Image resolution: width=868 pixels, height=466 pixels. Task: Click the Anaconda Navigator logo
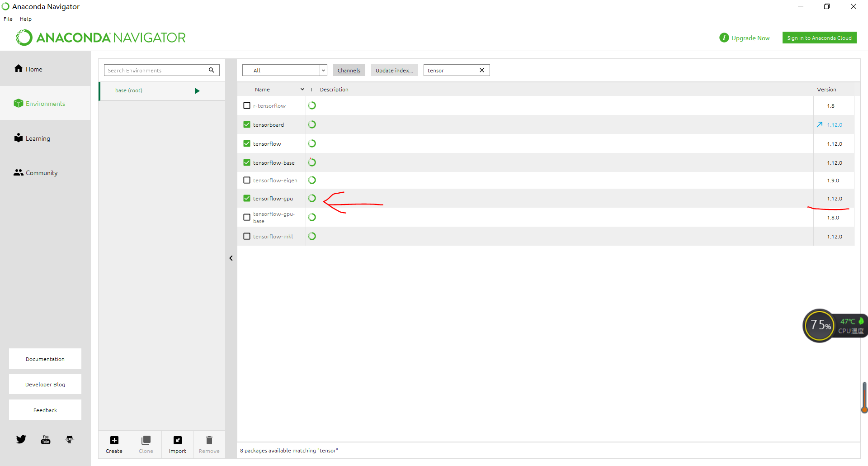(x=101, y=38)
